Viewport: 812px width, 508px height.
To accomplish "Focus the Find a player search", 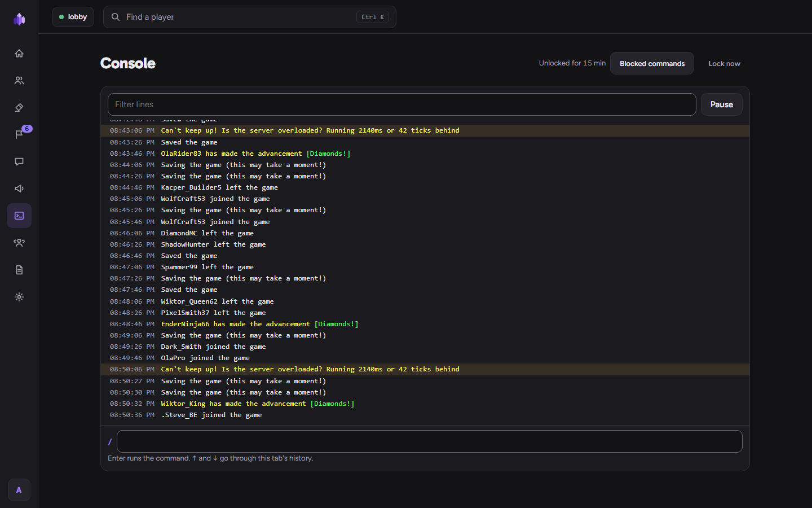I will click(249, 17).
